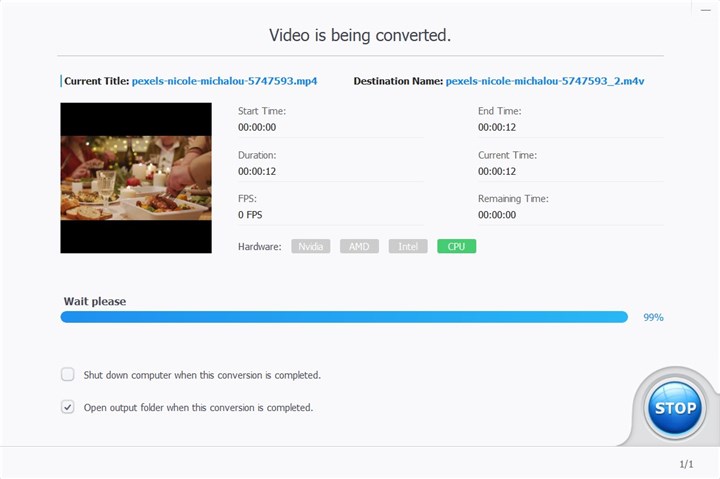Click the End Time value 00:00:12
This screenshot has width=720, height=479.
497,127
